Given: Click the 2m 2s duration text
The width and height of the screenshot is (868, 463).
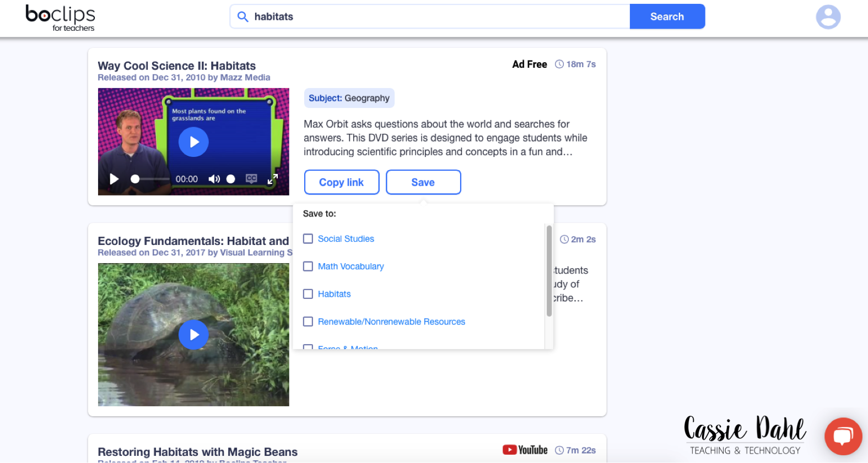Looking at the screenshot, I should coord(583,239).
